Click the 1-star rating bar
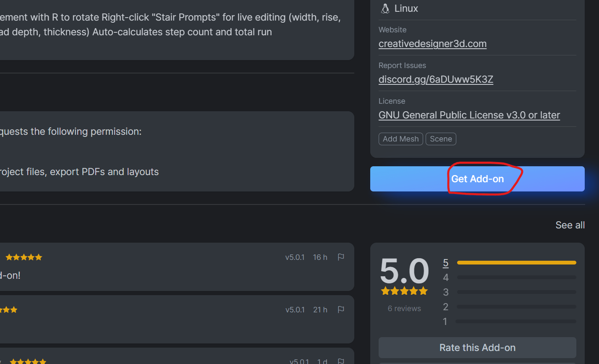 click(516, 322)
